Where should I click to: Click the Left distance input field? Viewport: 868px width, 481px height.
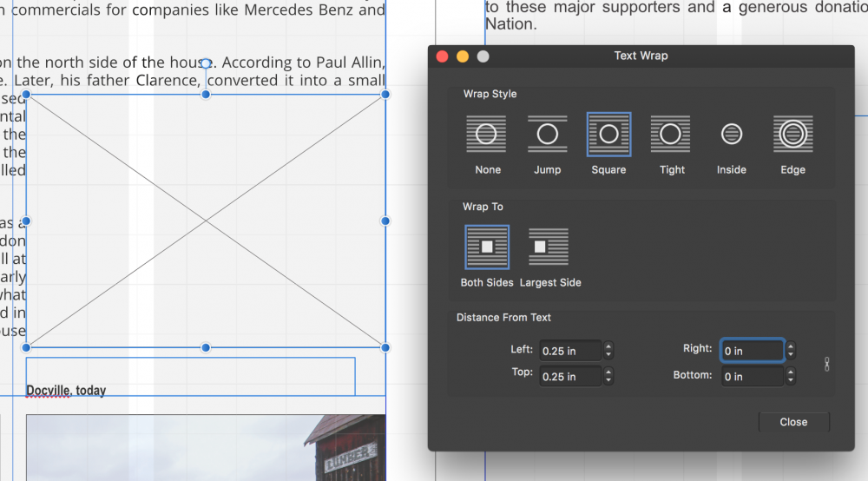(x=569, y=351)
